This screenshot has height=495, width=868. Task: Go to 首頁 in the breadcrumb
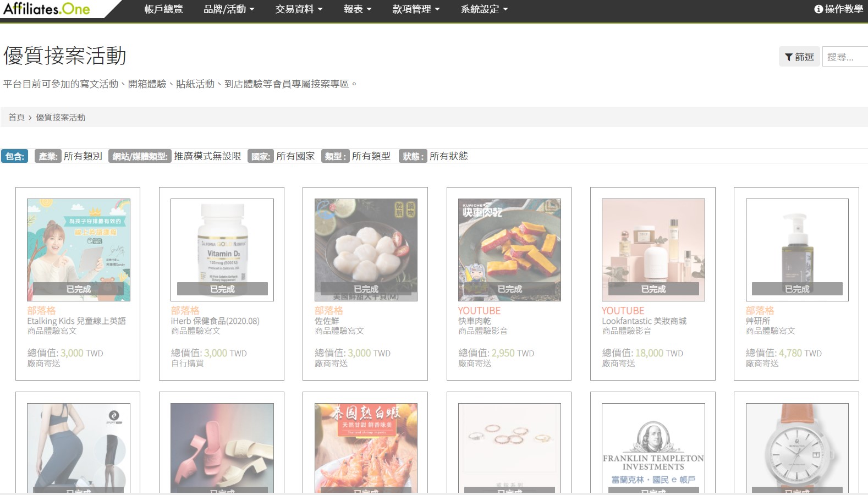pyautogui.click(x=16, y=117)
